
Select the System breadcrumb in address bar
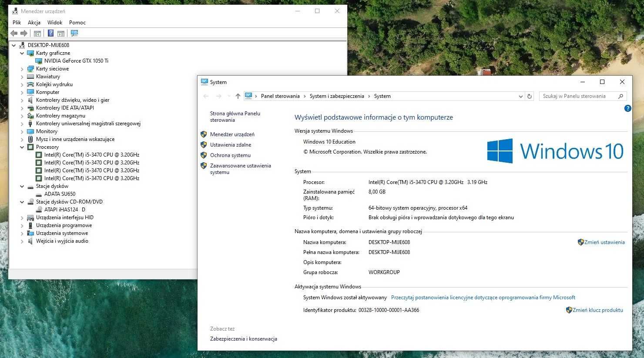(382, 96)
